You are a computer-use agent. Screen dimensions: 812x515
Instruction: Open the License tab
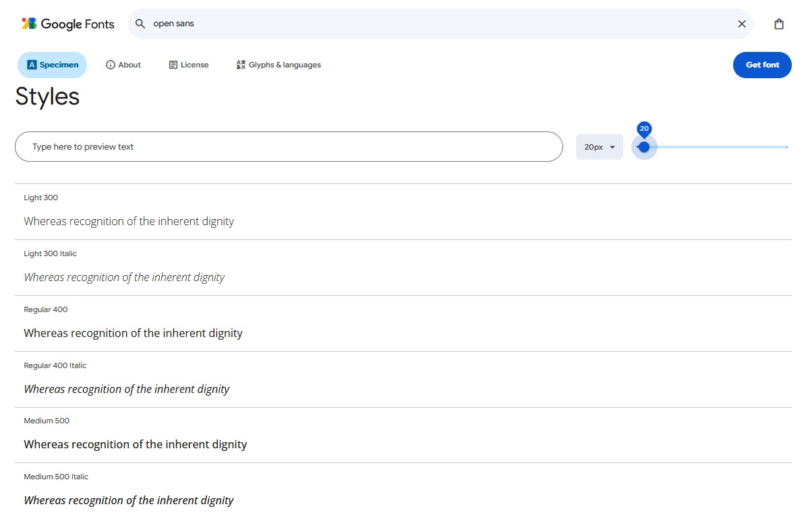(189, 65)
